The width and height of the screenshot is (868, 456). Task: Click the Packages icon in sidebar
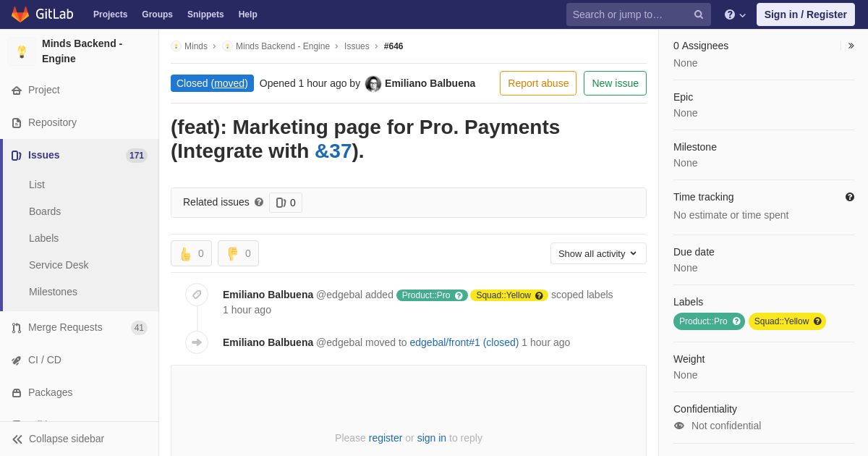click(17, 393)
